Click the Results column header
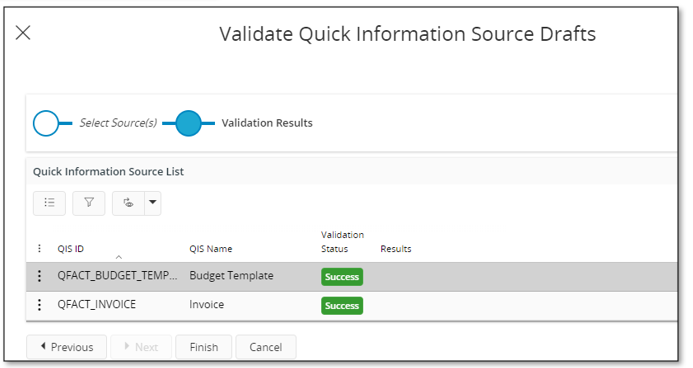This screenshot has height=368, width=693. (x=396, y=249)
